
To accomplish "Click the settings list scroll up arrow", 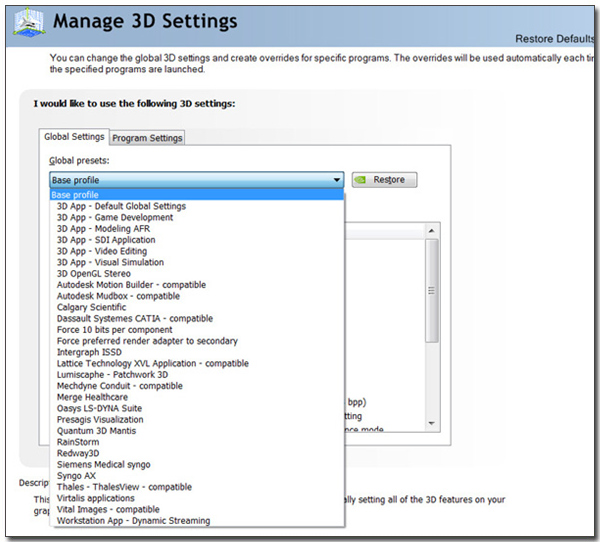I will pos(432,230).
